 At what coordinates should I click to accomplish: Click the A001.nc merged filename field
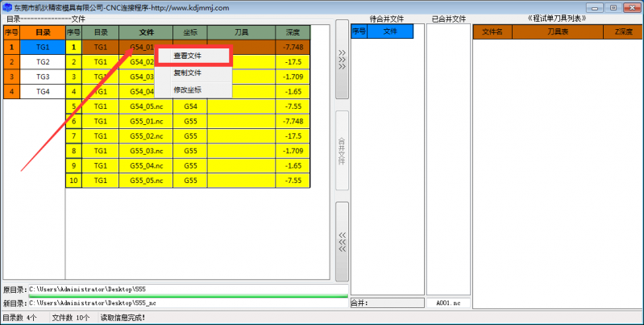447,303
